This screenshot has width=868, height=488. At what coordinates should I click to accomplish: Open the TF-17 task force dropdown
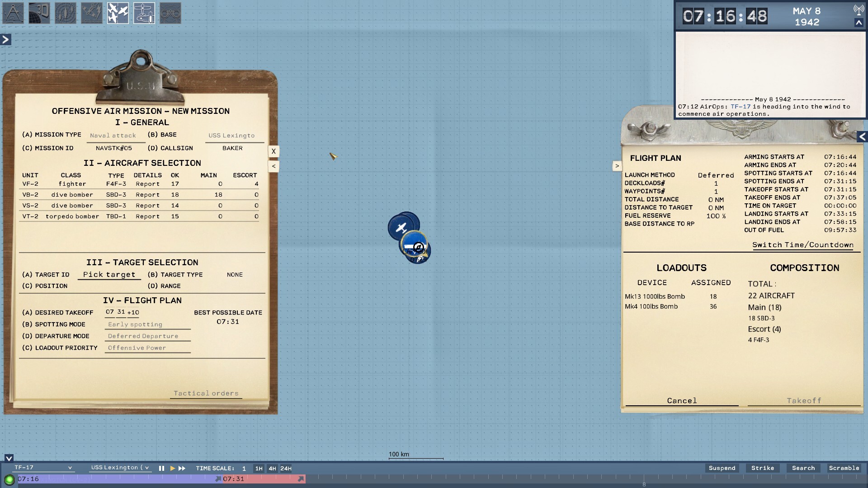tap(43, 468)
